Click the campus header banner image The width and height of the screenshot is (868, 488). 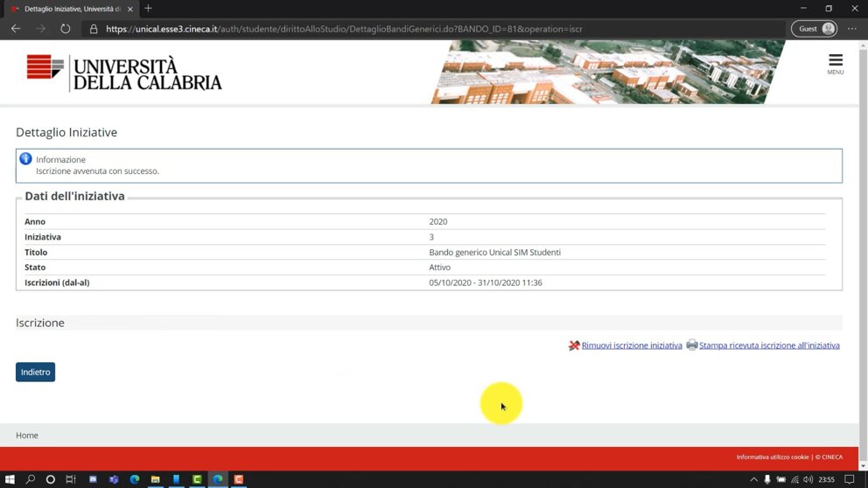click(x=608, y=72)
